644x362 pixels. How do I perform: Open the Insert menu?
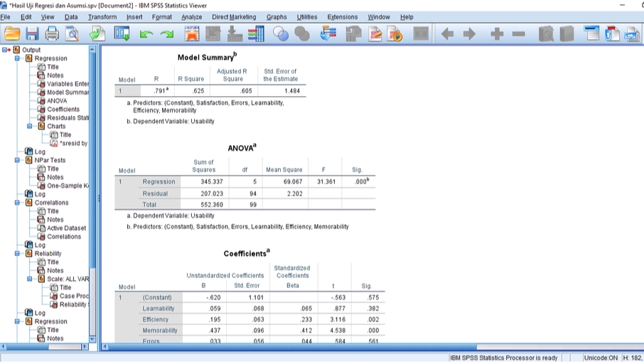(134, 17)
